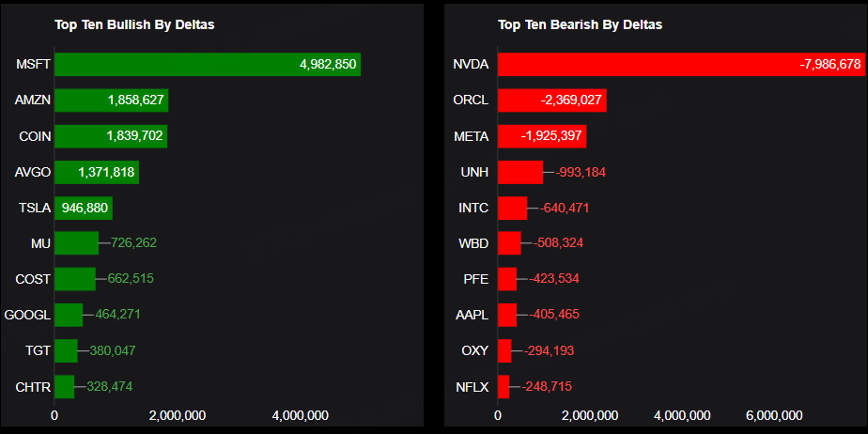868x434 pixels.
Task: Select the WBD red bar
Action: (508, 243)
